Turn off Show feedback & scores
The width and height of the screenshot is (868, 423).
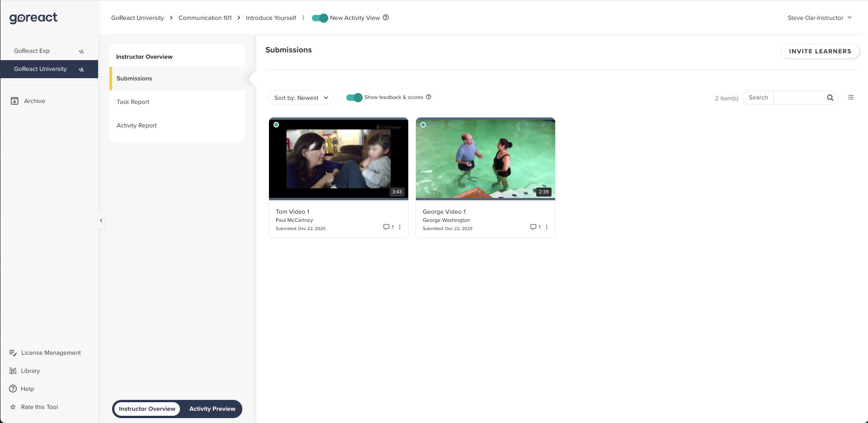[x=354, y=98]
